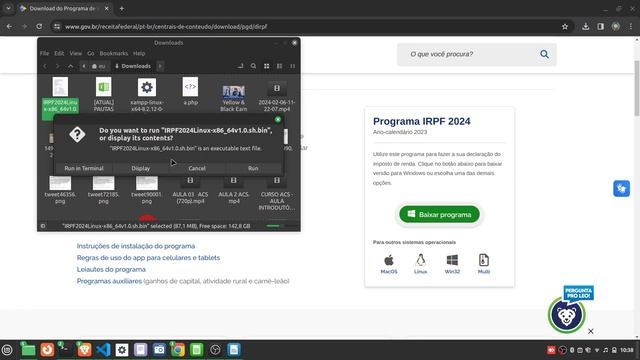Open OBS Studio from taskbar

[215, 350]
